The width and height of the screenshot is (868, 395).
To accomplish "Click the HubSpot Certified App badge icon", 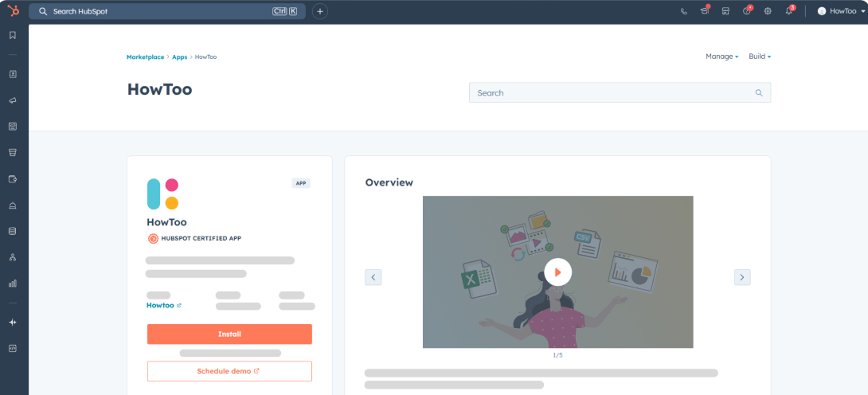I will point(153,238).
